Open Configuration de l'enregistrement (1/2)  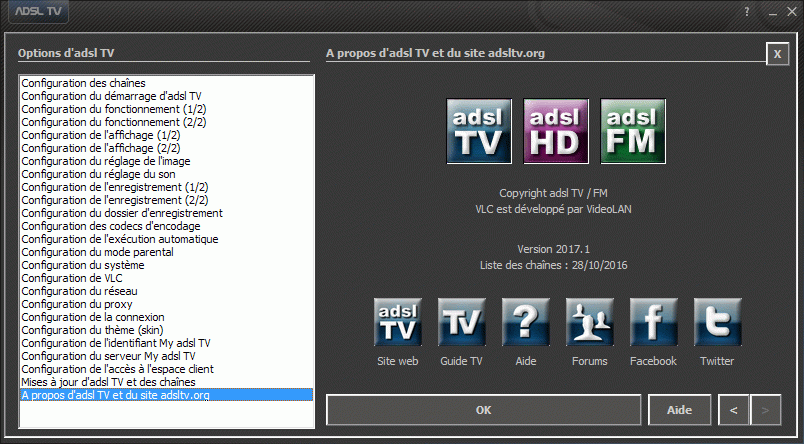166,187
